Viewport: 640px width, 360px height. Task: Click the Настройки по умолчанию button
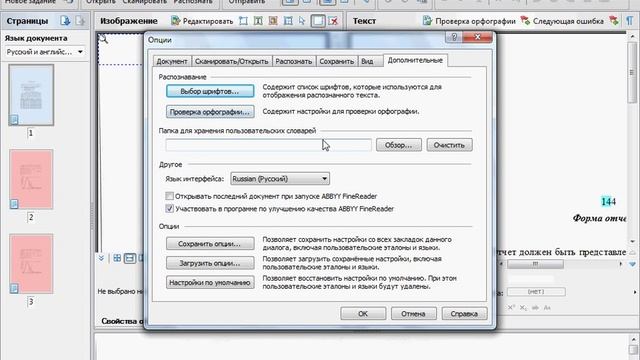coord(210,282)
